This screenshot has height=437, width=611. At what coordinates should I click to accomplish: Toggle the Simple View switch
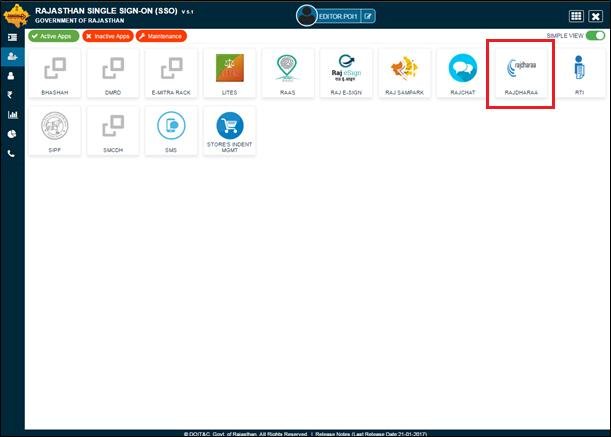(x=596, y=35)
